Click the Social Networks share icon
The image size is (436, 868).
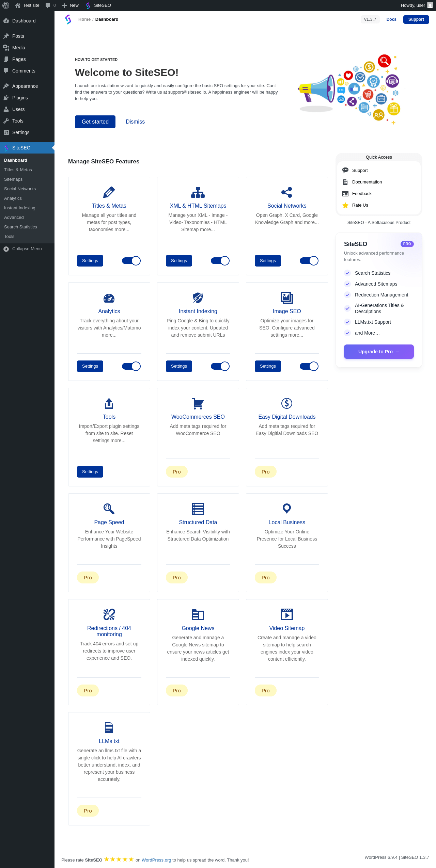pos(287,192)
